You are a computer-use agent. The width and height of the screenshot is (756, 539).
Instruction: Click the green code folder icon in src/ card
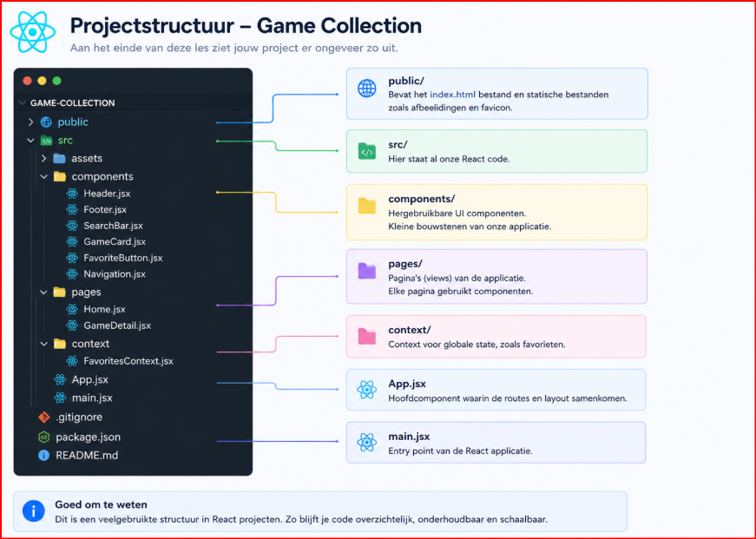tap(367, 151)
